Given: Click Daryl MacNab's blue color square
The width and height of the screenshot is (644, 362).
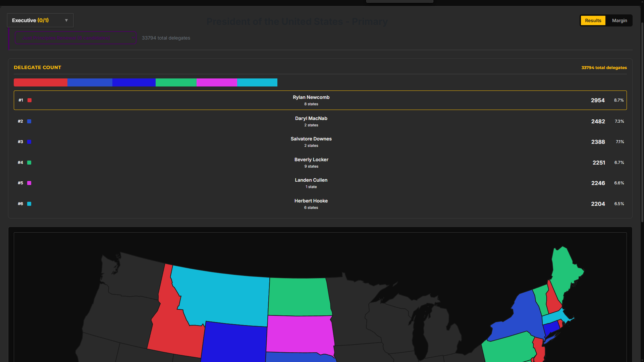Looking at the screenshot, I should click(29, 121).
